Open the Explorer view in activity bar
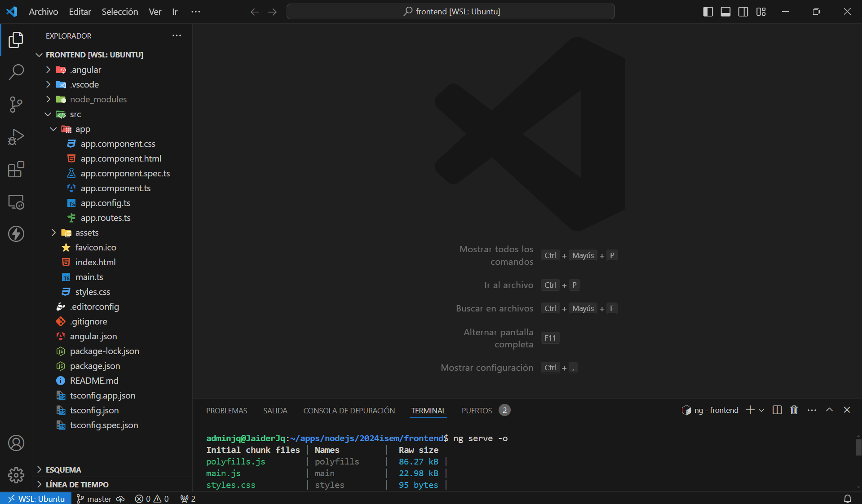The image size is (862, 504). [x=16, y=40]
